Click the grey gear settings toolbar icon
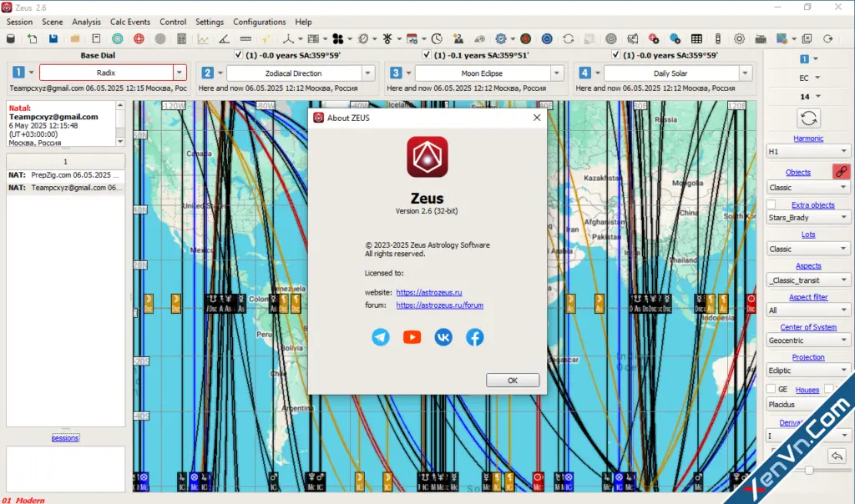The width and height of the screenshot is (855, 504). (740, 38)
